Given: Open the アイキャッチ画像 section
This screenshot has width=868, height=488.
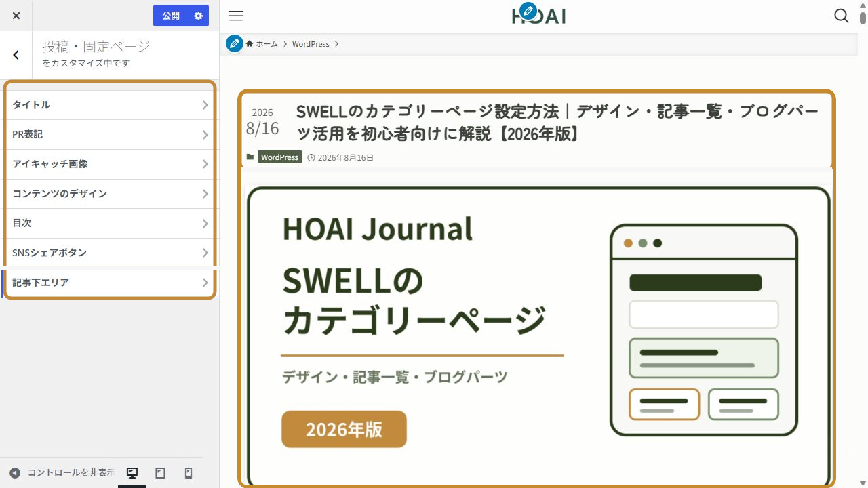Looking at the screenshot, I should coord(109,164).
